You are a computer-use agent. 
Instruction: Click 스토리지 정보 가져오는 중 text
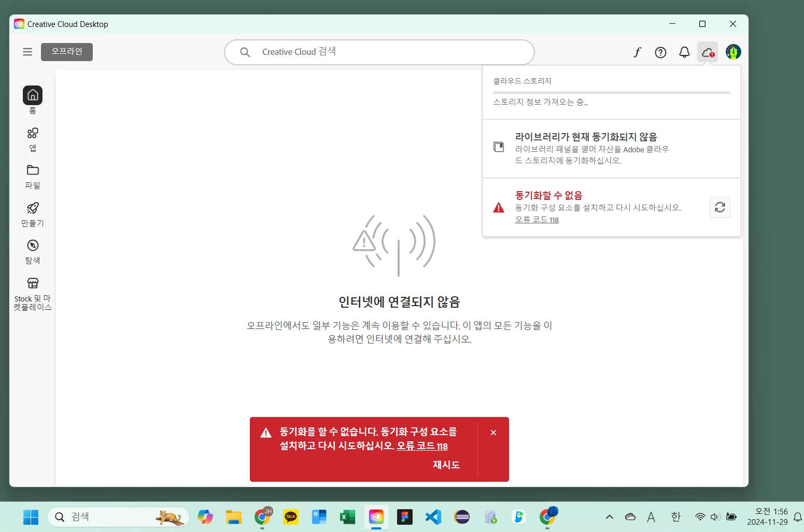[540, 102]
